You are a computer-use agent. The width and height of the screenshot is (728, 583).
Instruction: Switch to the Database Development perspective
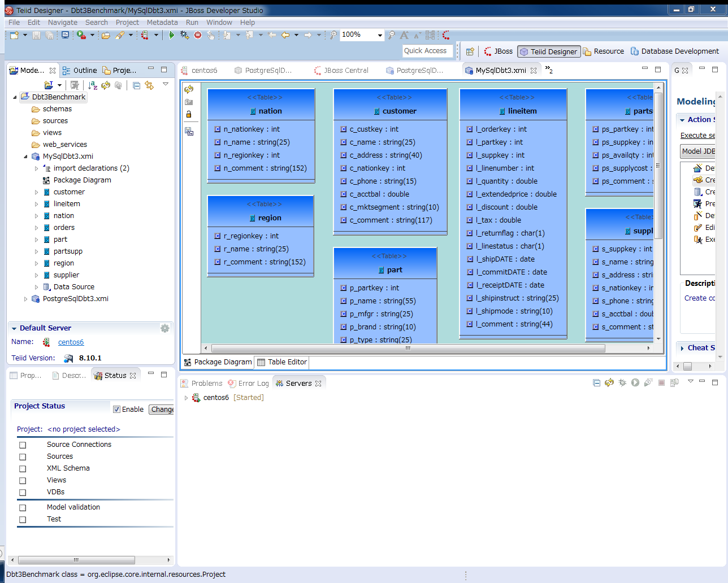coord(675,51)
